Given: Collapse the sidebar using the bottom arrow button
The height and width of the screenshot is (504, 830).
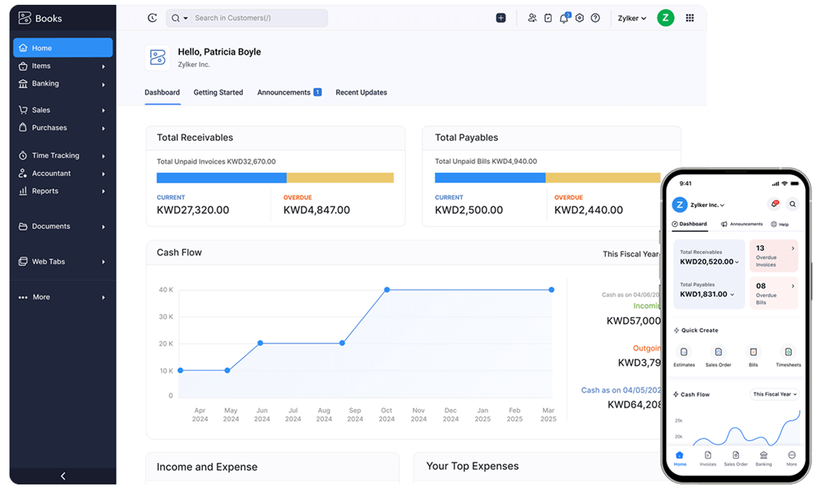Looking at the screenshot, I should 63,476.
